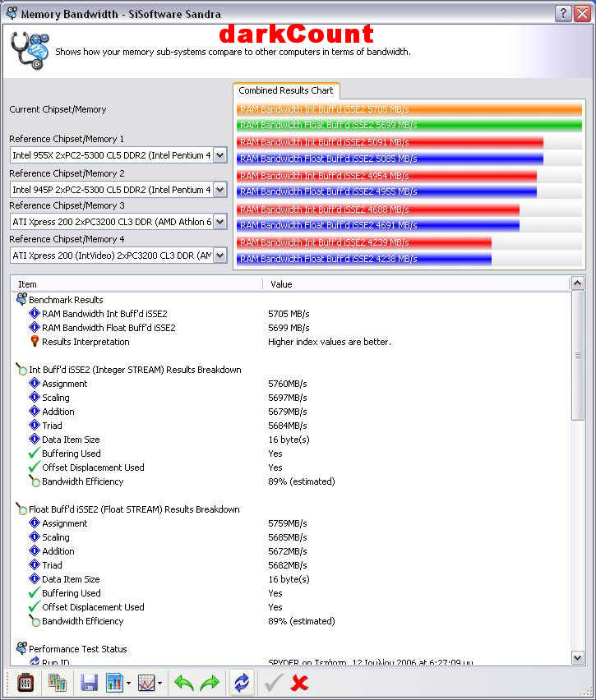Click the line graph icon
596x700 pixels.
tap(146, 683)
